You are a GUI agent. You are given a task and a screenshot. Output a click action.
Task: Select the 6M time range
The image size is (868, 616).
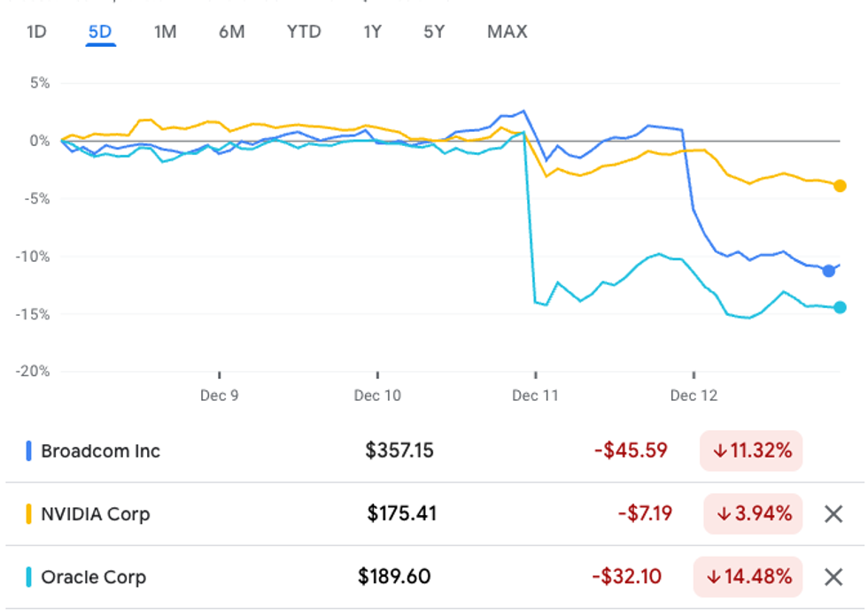(231, 32)
